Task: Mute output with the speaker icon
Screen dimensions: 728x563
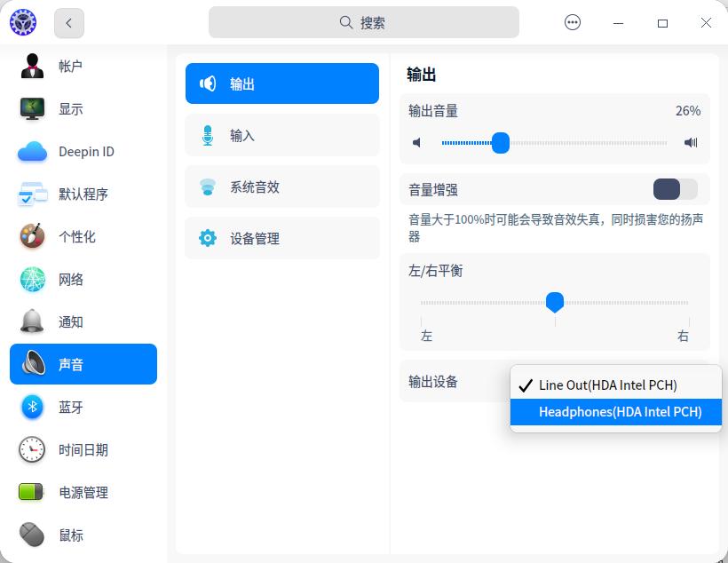Action: (x=415, y=142)
